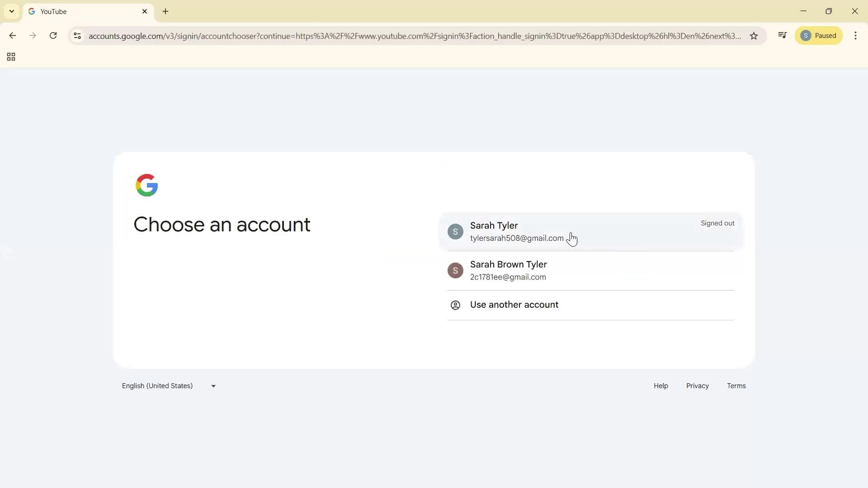Image resolution: width=868 pixels, height=488 pixels.
Task: Open the tab search dropdown arrow
Action: pyautogui.click(x=11, y=11)
